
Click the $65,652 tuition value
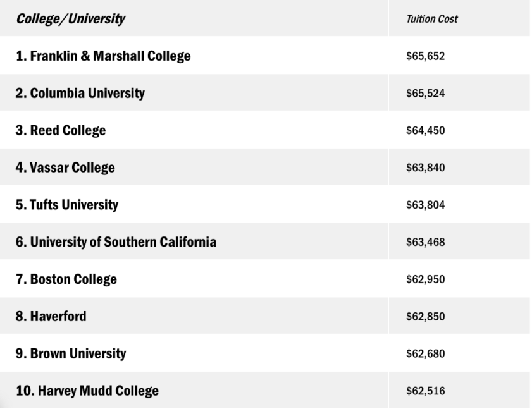pyautogui.click(x=426, y=56)
